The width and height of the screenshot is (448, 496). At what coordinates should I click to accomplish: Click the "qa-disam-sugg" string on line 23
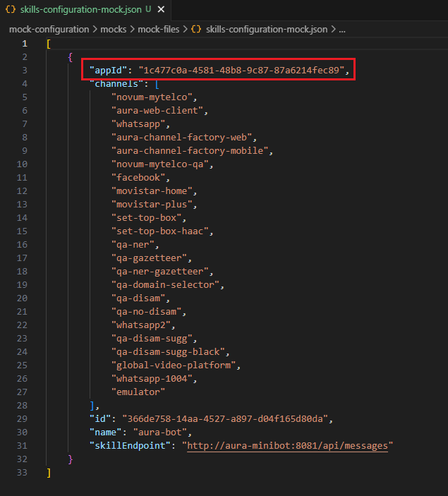coord(152,339)
